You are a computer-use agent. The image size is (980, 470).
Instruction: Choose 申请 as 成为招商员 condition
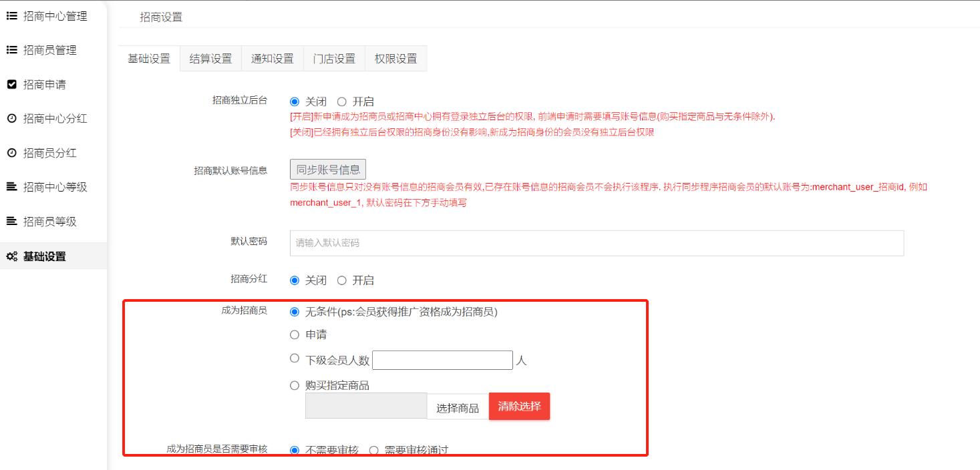[x=295, y=335]
